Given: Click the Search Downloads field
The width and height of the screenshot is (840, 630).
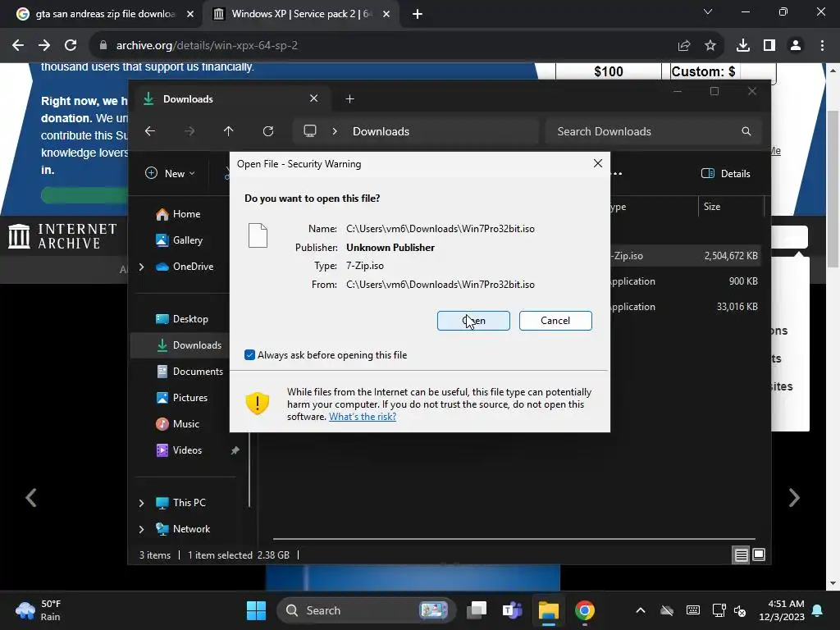Looking at the screenshot, I should point(653,131).
